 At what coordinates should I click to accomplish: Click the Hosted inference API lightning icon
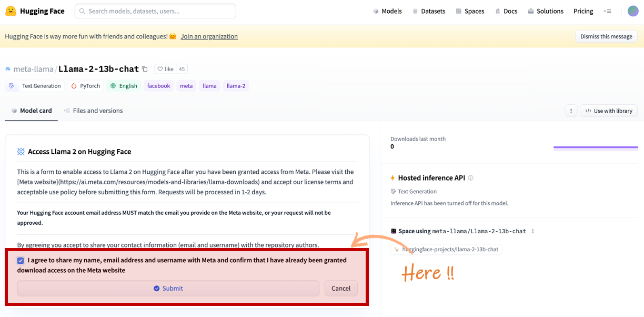393,178
